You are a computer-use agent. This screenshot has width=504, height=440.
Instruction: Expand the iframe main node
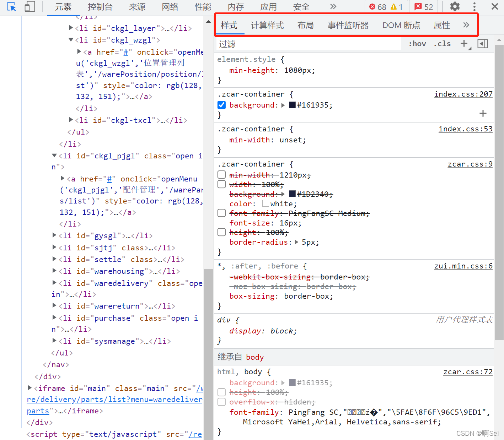coord(30,388)
